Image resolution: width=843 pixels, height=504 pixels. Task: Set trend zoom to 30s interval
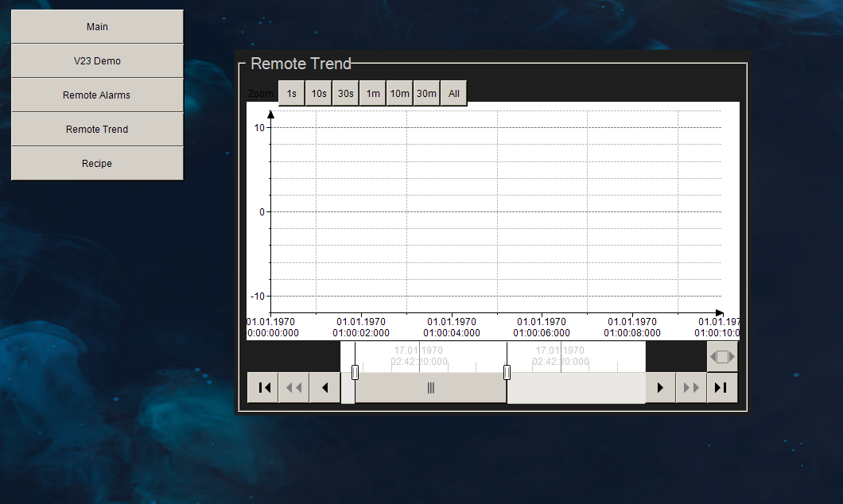point(345,93)
